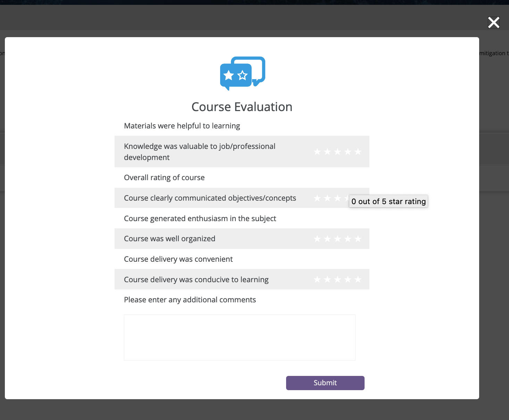
Task: Rate Knowledge was valuable five stars
Action: click(x=358, y=152)
